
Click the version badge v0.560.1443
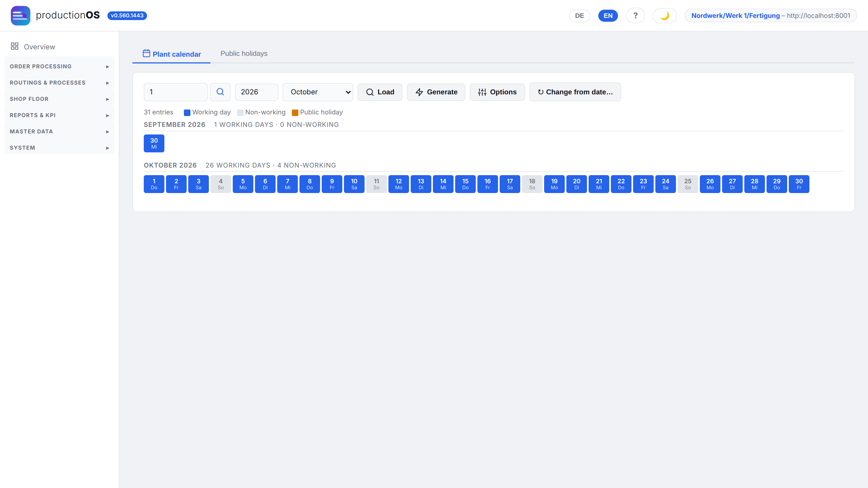tap(127, 15)
